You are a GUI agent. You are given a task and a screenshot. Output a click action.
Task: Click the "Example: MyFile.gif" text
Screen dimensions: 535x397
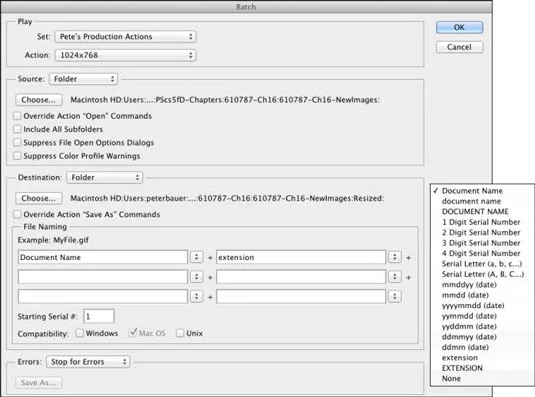click(x=53, y=240)
